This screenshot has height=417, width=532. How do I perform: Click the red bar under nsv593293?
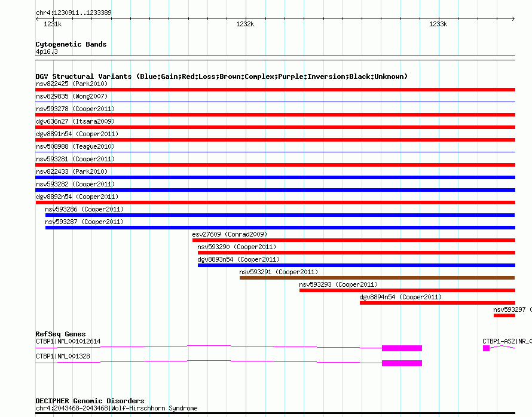tap(407, 290)
